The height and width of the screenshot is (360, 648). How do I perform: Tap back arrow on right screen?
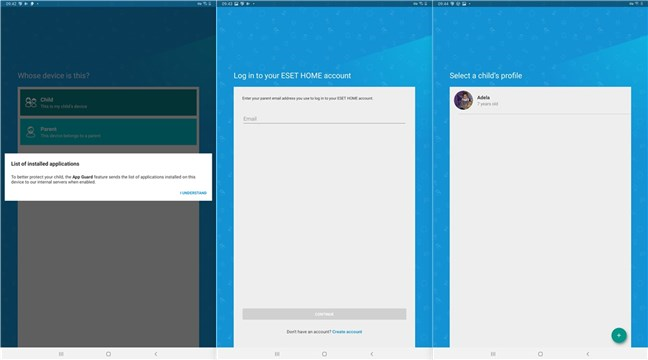(588, 354)
